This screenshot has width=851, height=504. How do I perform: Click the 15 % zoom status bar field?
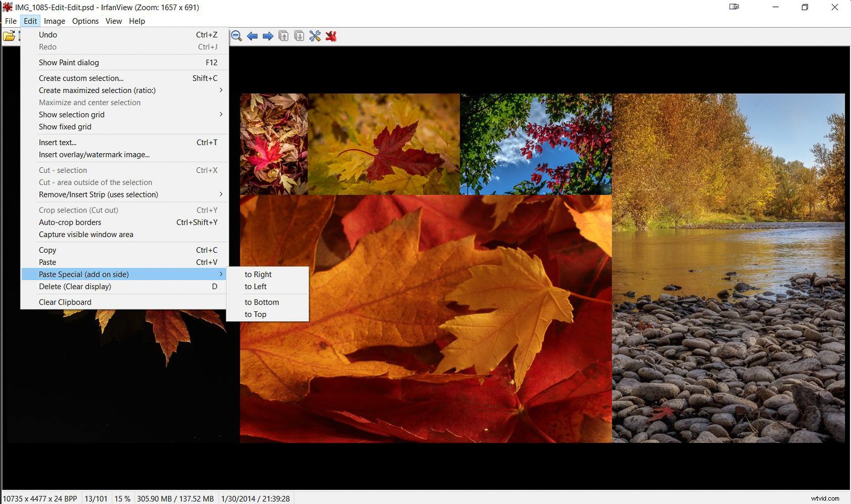pos(123,498)
